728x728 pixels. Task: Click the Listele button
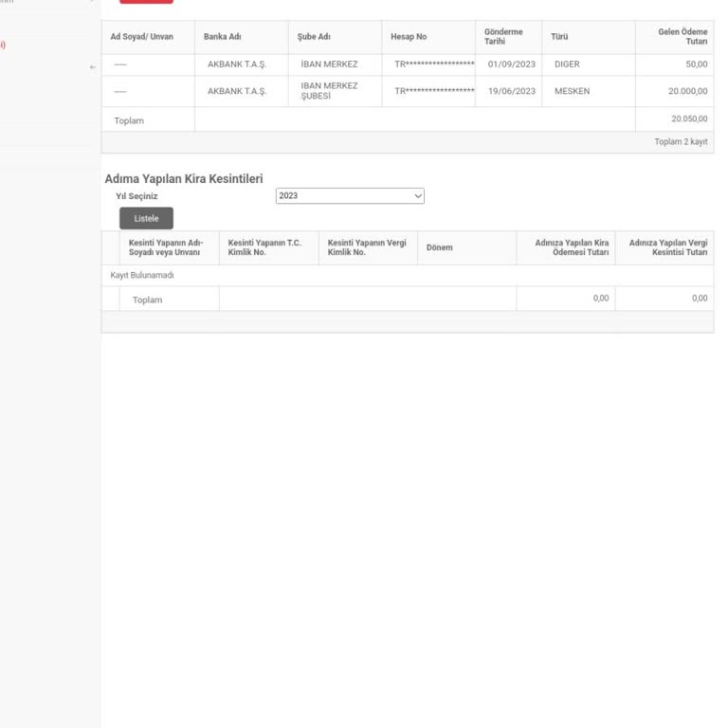click(146, 219)
